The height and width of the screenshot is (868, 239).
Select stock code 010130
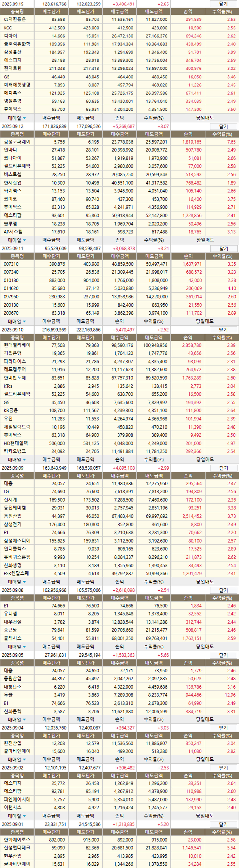(x=11, y=280)
